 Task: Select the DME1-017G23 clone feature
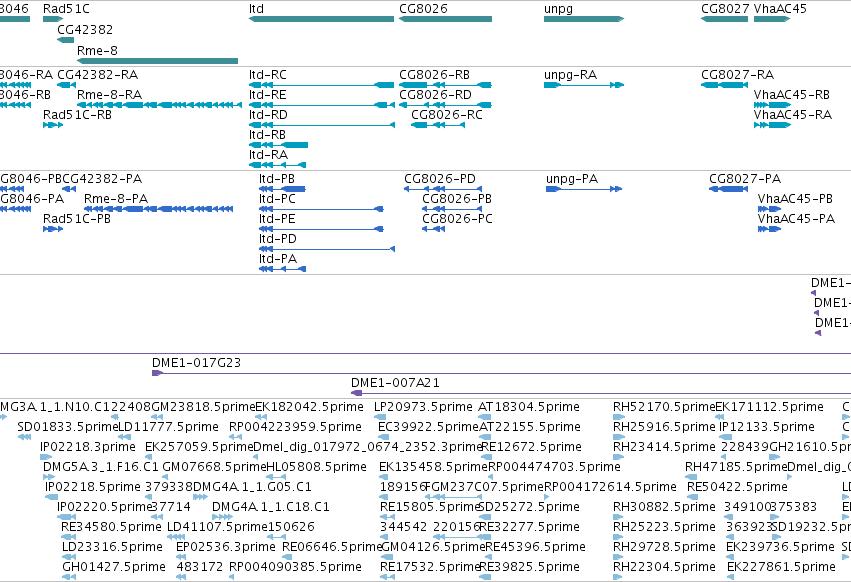pyautogui.click(x=501, y=373)
